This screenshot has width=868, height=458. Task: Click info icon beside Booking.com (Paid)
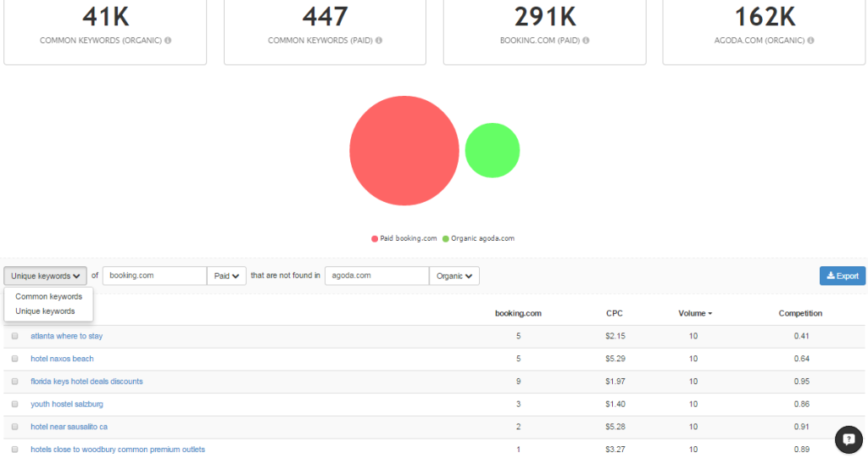coord(586,41)
